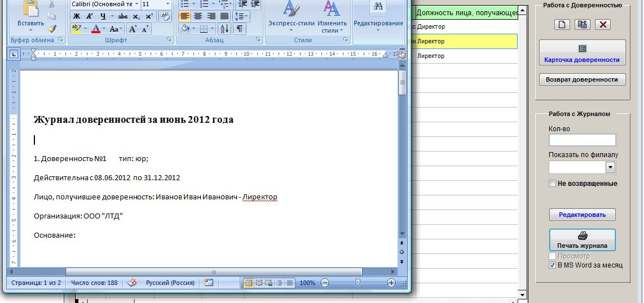The width and height of the screenshot is (644, 303).
Task: Decrease the paragraph indent
Action: (242, 4)
